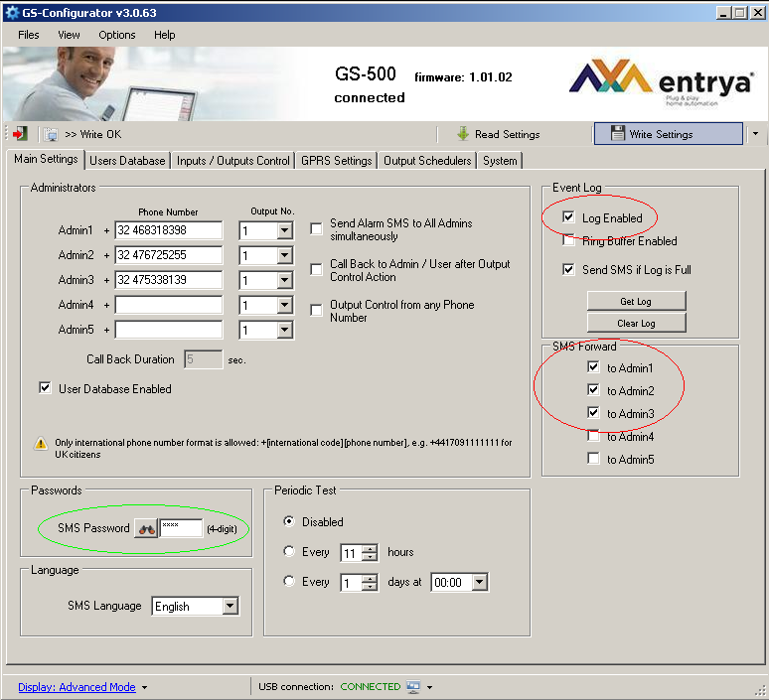Decrease the days stepper value

[370, 587]
